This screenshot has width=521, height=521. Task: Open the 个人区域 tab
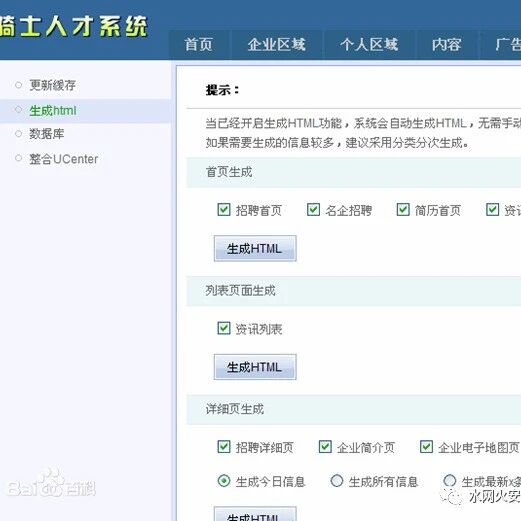369,45
